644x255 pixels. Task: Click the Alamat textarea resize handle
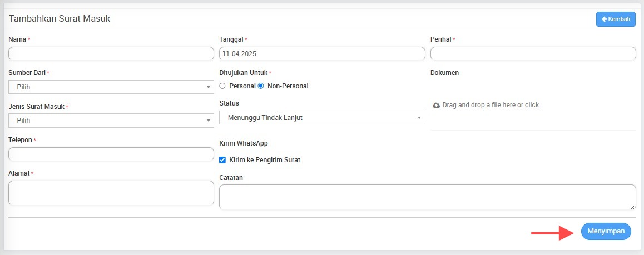[211, 202]
